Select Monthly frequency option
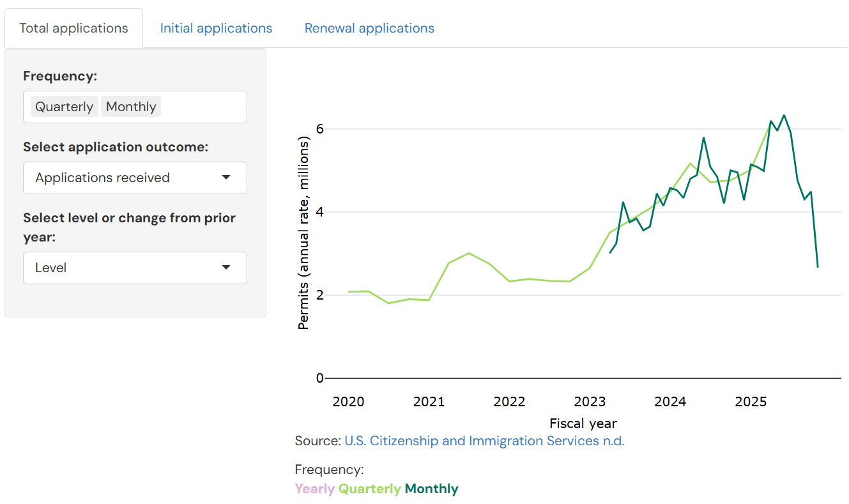Screen dimensions: 849x504 tap(130, 106)
